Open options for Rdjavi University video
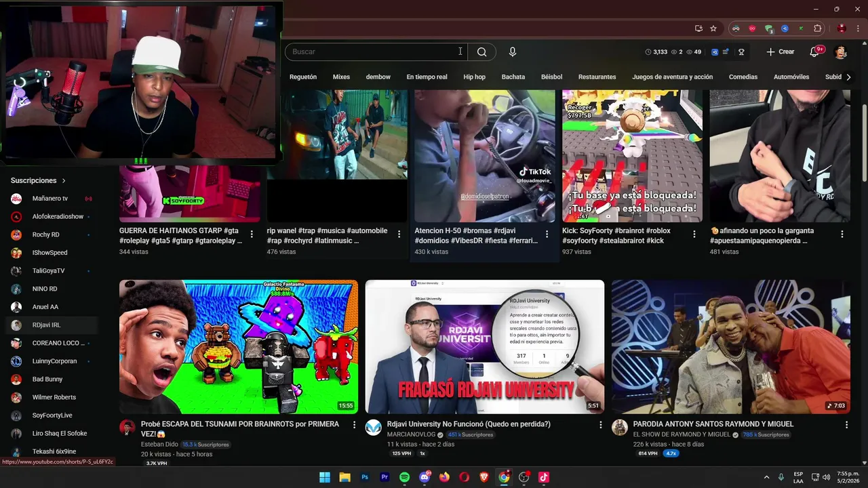 [x=600, y=425]
